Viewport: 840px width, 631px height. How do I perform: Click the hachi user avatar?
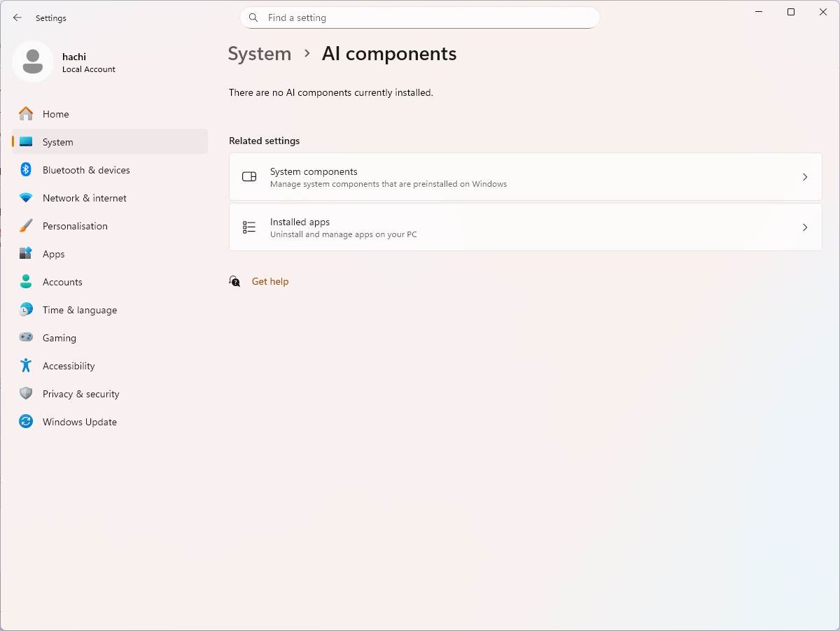click(x=33, y=62)
